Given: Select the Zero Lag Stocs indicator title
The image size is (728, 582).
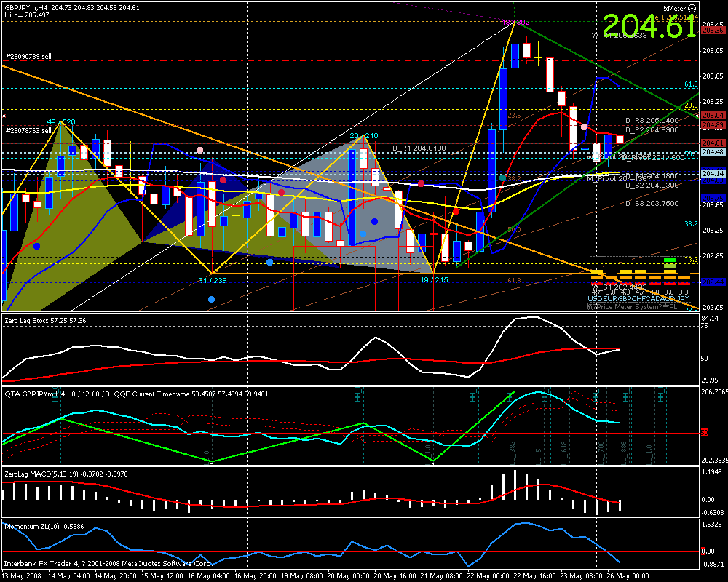Looking at the screenshot, I should click(45, 320).
